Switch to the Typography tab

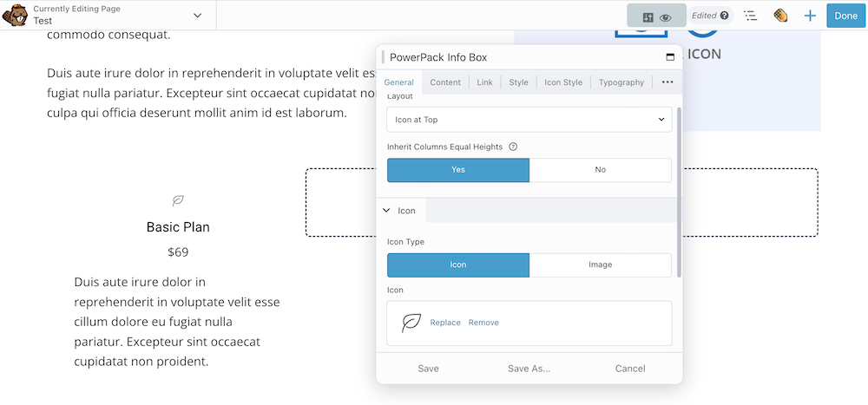[621, 82]
